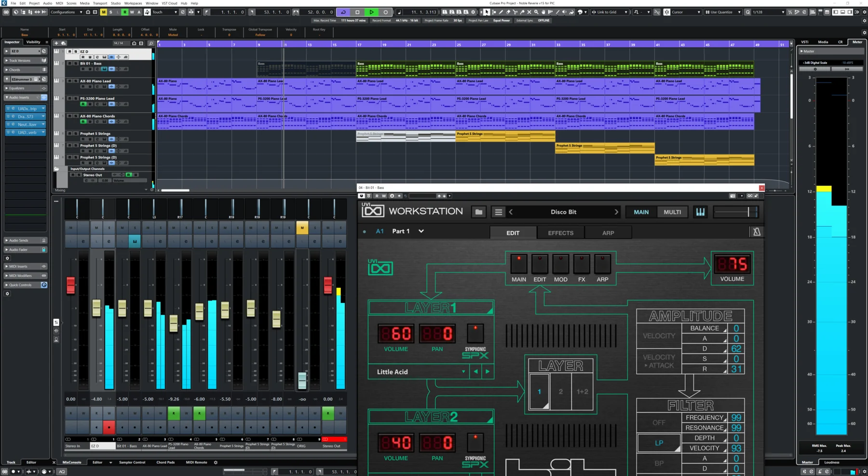The height and width of the screenshot is (476, 868).
Task: Select the Split (scissors) tool
Action: 516,12
